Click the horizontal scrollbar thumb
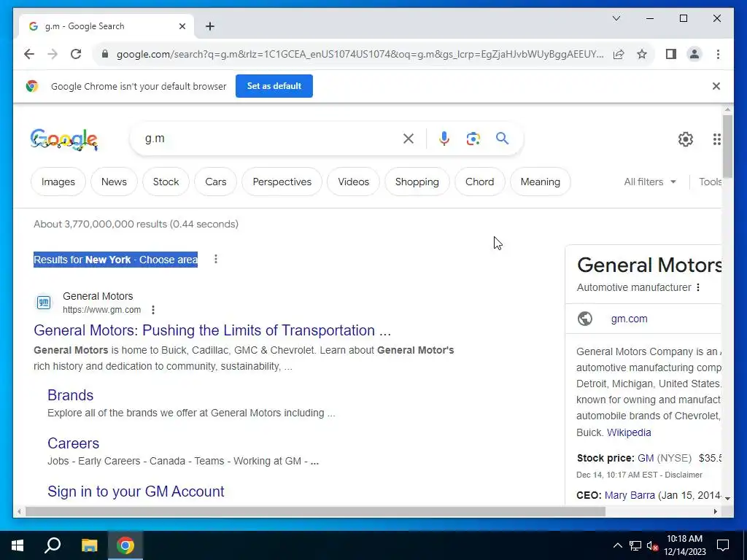Image resolution: width=747 pixels, height=560 pixels. coord(315,511)
